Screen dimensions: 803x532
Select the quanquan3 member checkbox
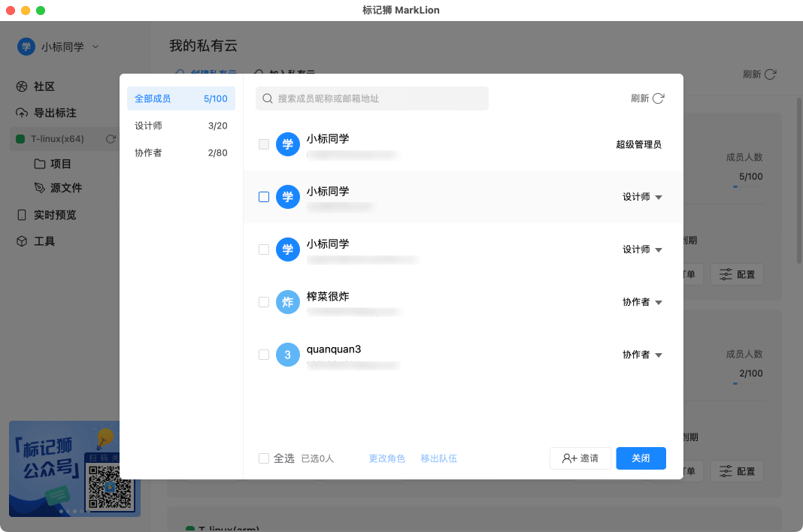[x=264, y=355]
